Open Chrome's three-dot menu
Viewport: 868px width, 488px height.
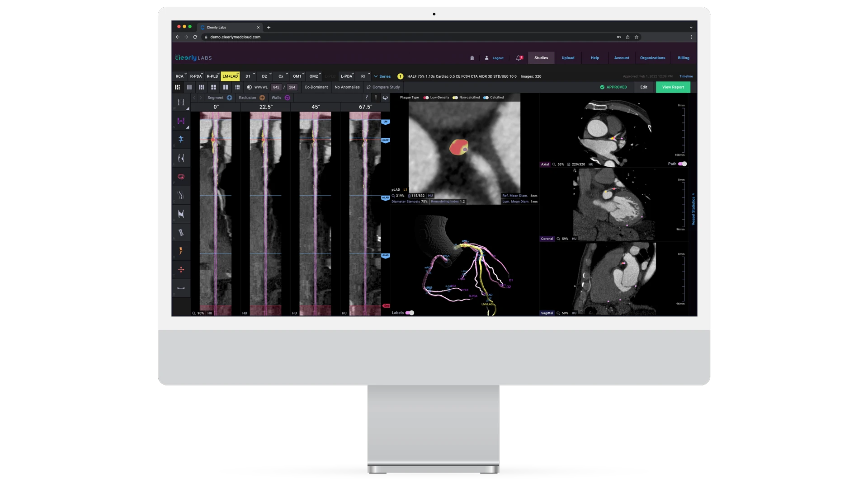pyautogui.click(x=691, y=37)
